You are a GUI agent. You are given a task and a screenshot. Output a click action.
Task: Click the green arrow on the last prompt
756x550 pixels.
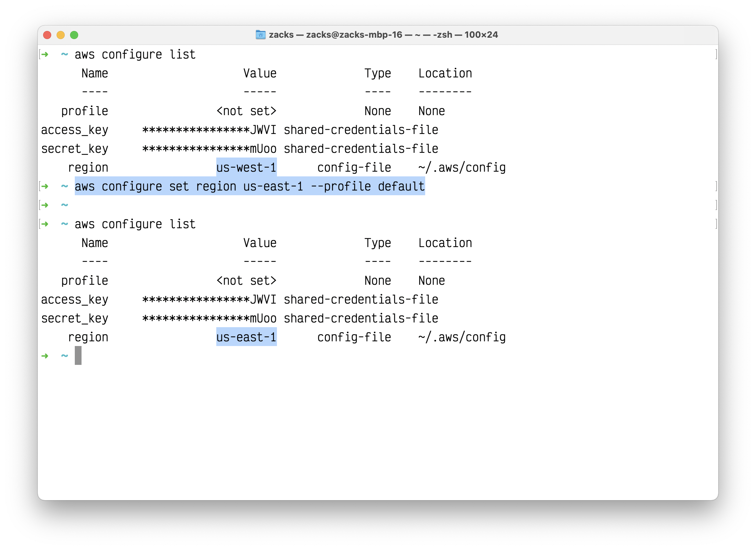(x=45, y=356)
